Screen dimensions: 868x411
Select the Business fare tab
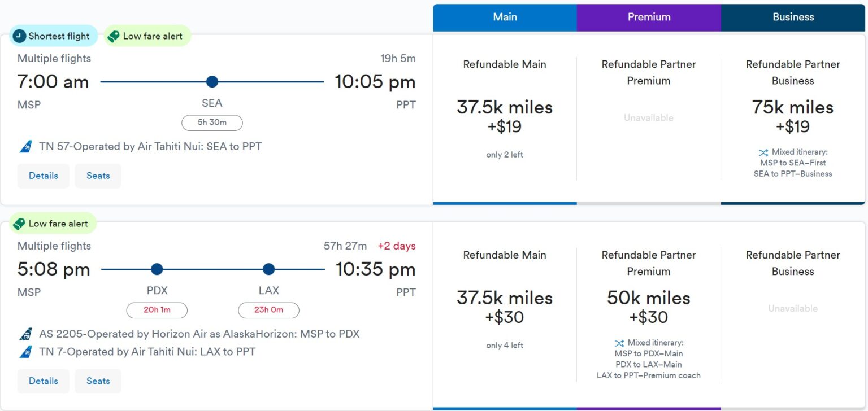coord(793,17)
